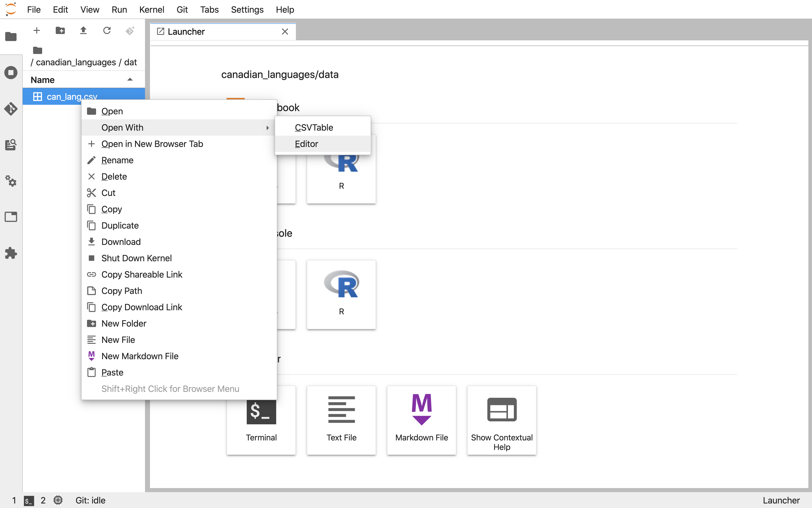Create a new Markdown File
This screenshot has width=812, height=508.
pos(421,420)
